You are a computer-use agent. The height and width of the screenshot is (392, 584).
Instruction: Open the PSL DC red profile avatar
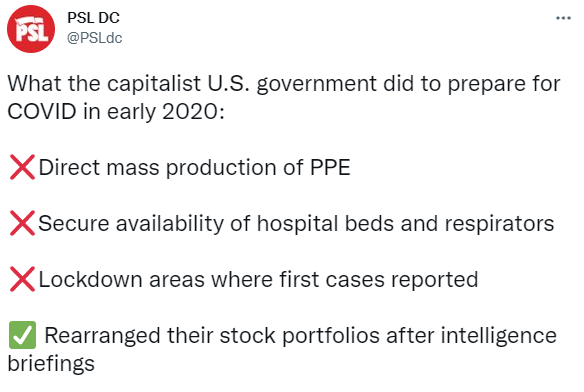(x=31, y=29)
